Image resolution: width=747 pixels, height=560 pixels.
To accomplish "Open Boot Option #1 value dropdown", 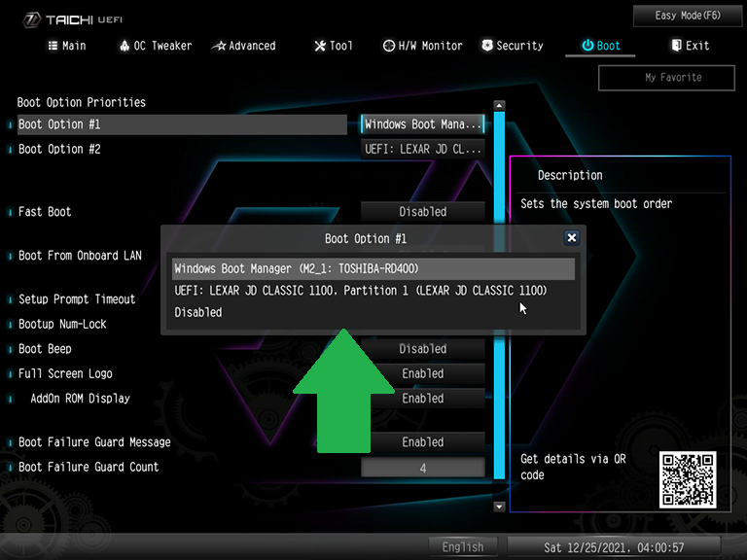I will click(x=422, y=124).
